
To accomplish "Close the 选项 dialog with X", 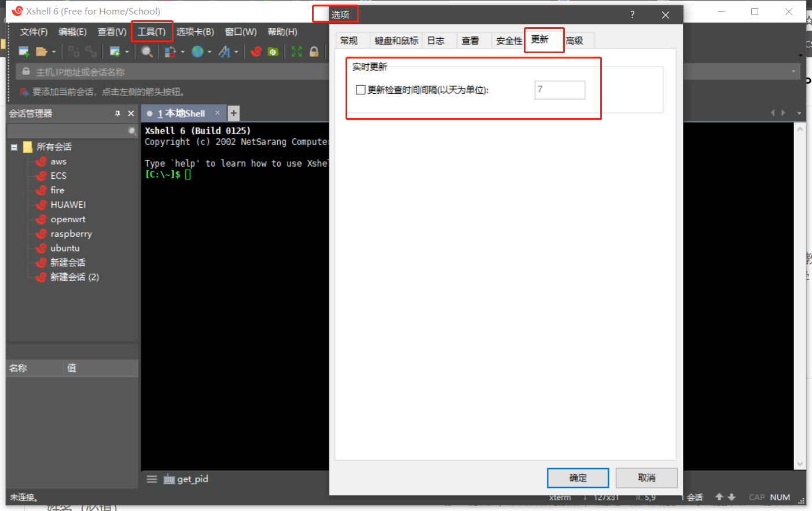I will tap(666, 15).
